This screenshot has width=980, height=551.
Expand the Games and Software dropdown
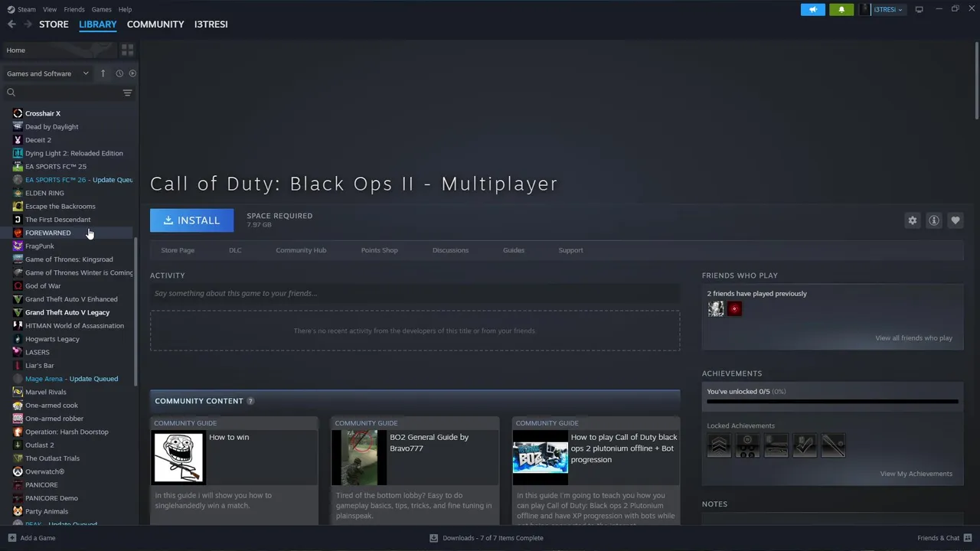47,73
